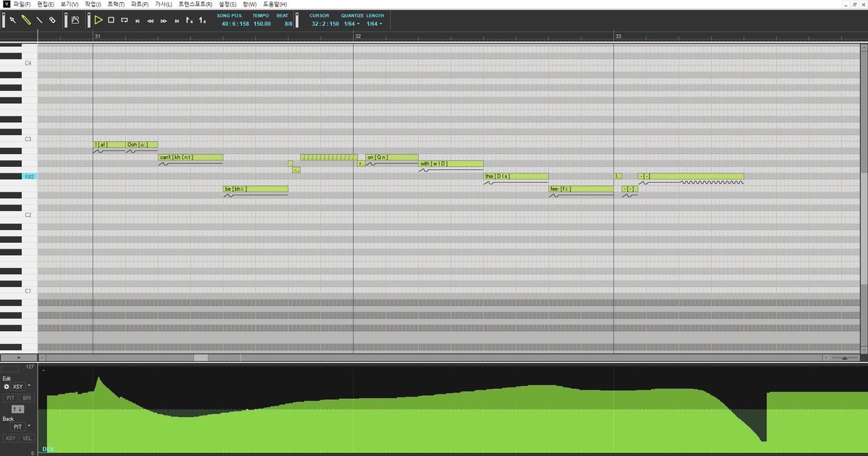Open the 작업(J) menu

point(93,4)
